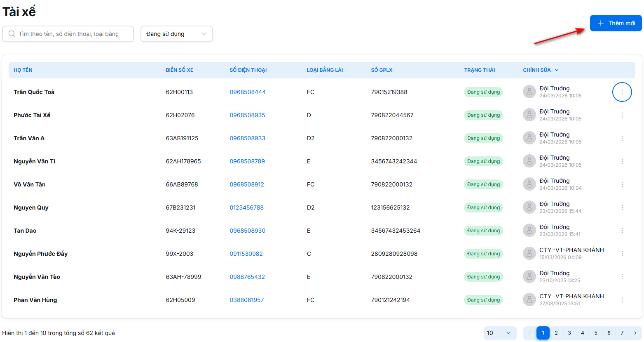Click the Thêm mới button
Viewport: 644px width, 342px height.
(x=616, y=23)
